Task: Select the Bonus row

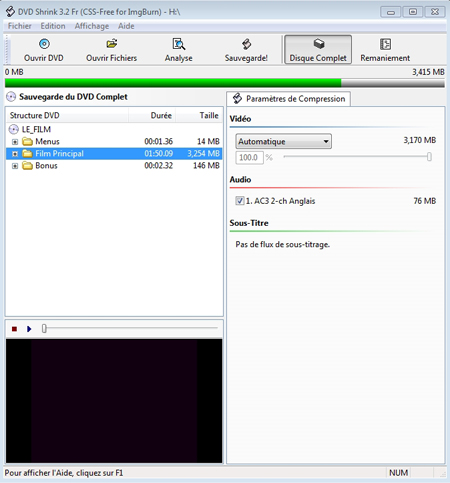Action: pyautogui.click(x=114, y=166)
